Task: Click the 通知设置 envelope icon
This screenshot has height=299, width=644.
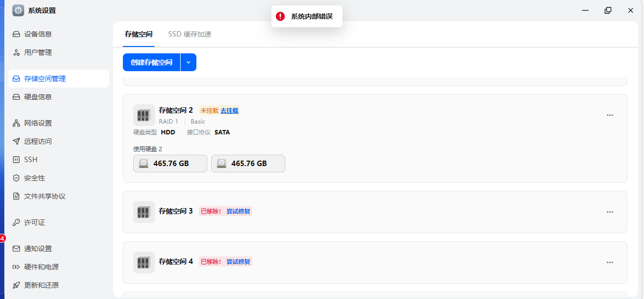Action: pyautogui.click(x=16, y=249)
